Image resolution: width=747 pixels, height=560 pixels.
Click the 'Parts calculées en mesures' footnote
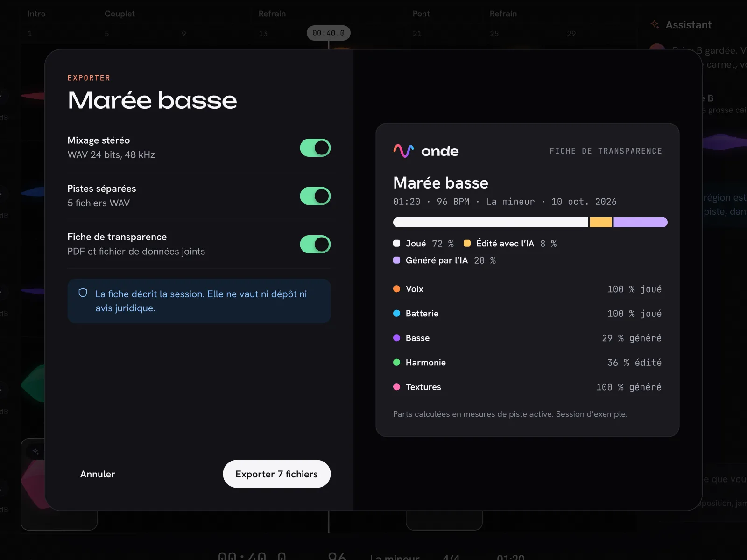(510, 414)
